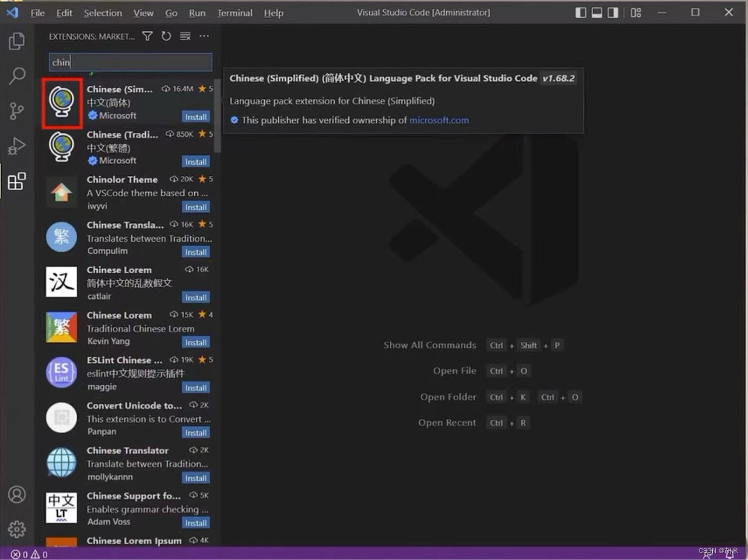Open the Help menu
748x560 pixels.
(x=273, y=13)
